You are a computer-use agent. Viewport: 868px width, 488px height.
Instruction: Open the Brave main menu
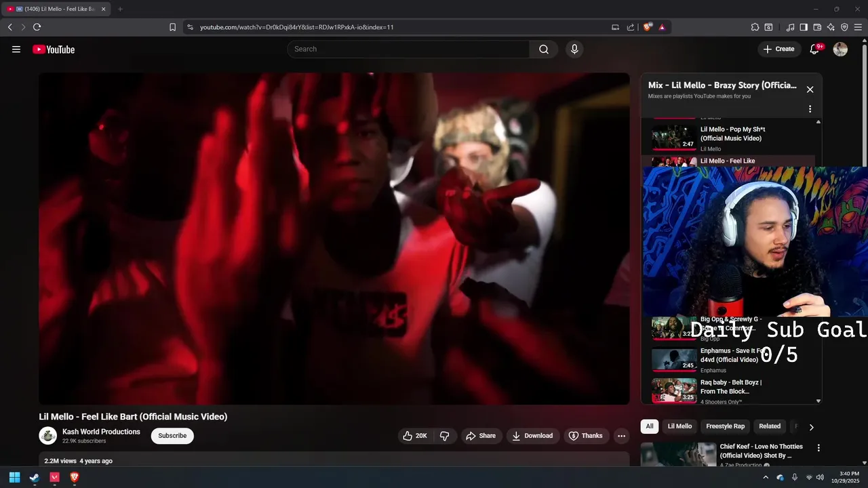click(x=858, y=27)
